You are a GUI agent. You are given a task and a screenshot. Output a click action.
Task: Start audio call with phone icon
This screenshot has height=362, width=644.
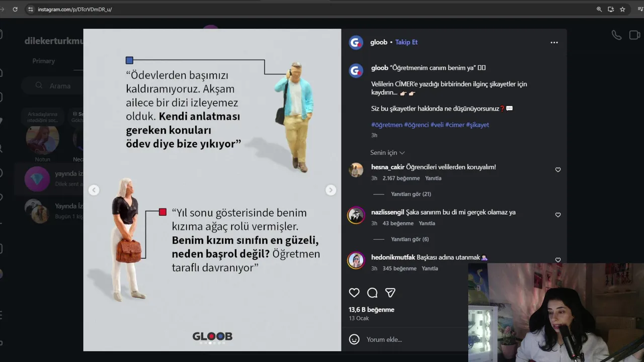point(616,35)
